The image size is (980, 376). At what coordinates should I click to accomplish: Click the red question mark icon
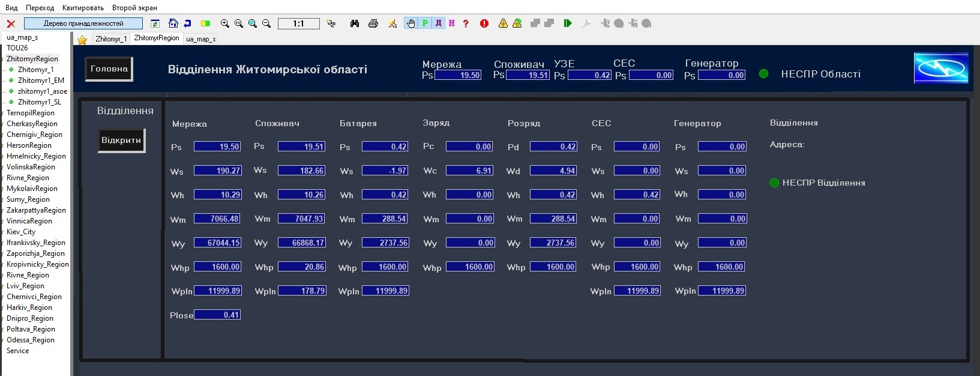466,23
